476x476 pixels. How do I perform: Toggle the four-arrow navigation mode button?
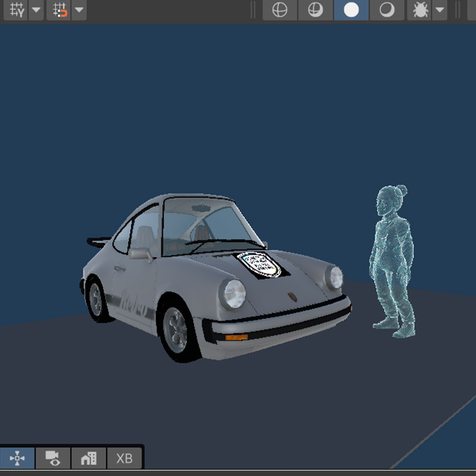17,458
